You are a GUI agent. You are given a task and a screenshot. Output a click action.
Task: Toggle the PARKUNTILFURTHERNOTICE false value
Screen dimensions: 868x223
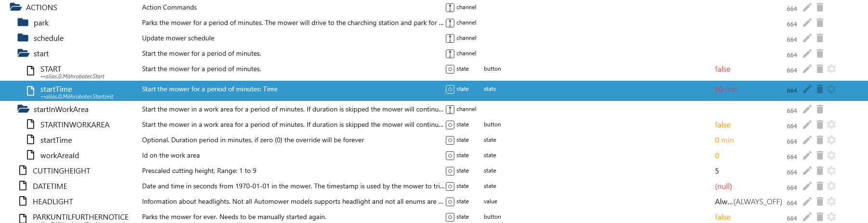722,217
